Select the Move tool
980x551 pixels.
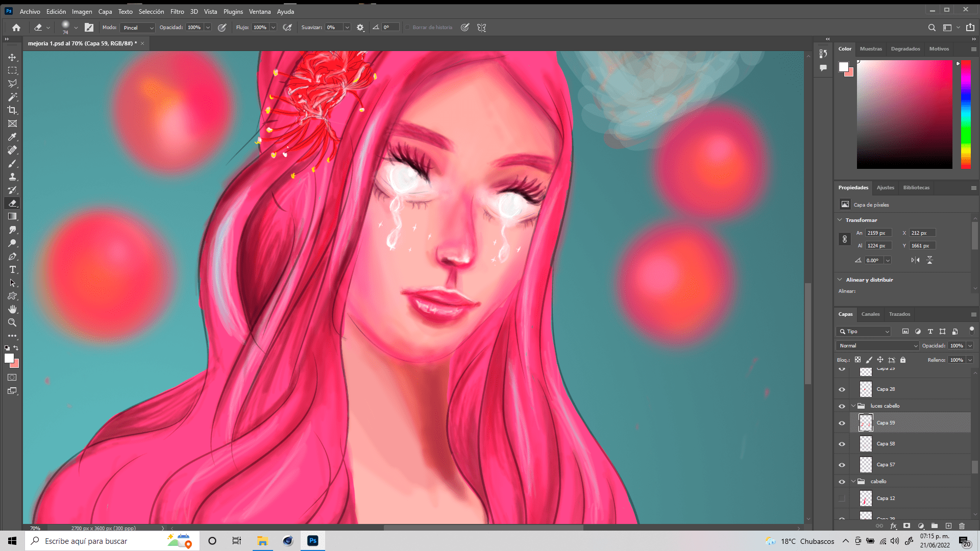point(12,58)
